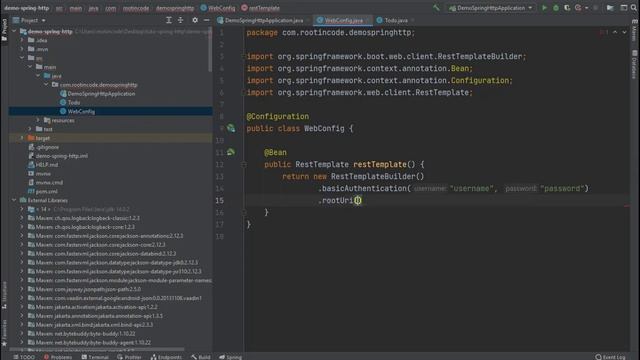
Task: Select WebConfig in the project tree
Action: [x=81, y=111]
